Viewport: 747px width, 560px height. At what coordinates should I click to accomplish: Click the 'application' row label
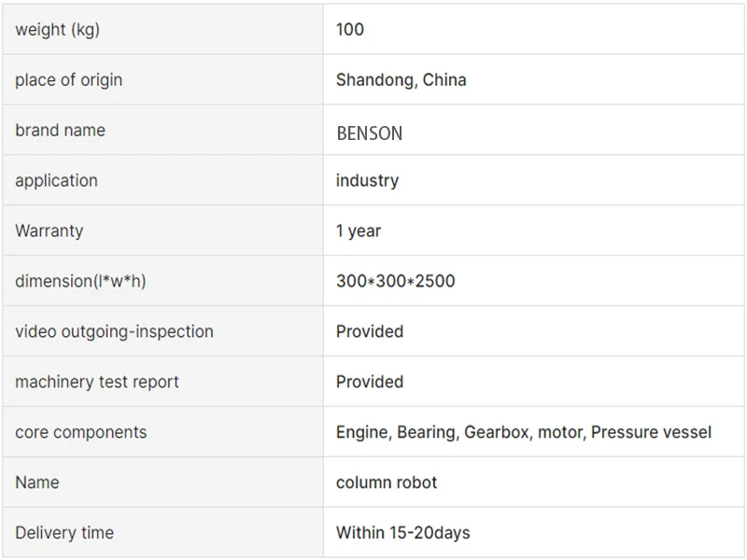pos(56,181)
